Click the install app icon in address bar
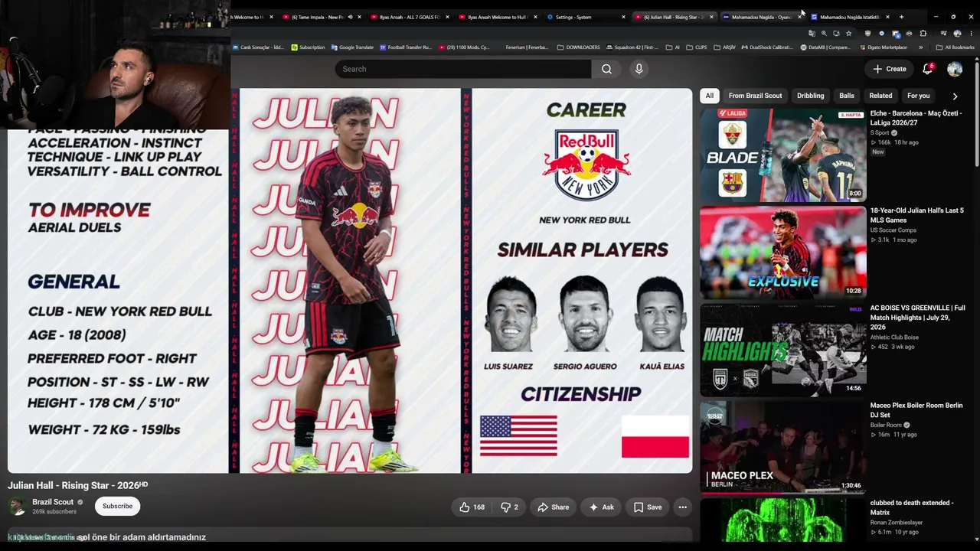 [x=836, y=34]
